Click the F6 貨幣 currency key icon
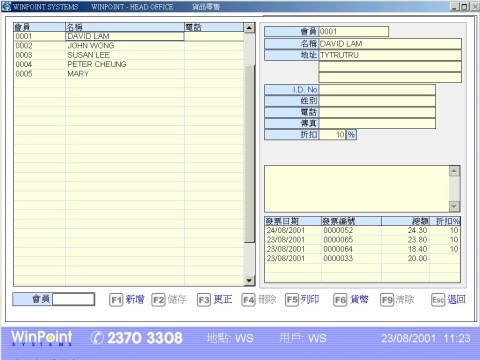Viewport: 480px width, 360px height. point(340,300)
